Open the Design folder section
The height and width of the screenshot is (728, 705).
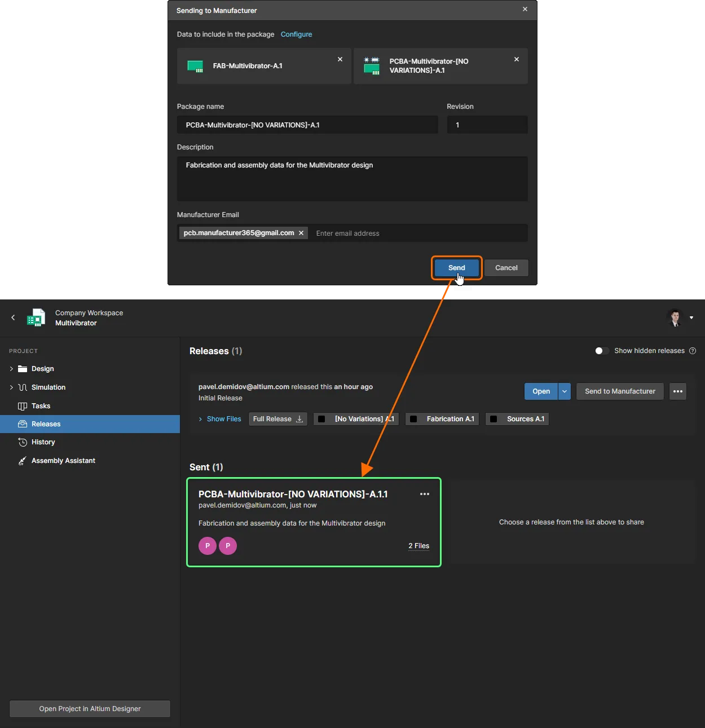43,369
